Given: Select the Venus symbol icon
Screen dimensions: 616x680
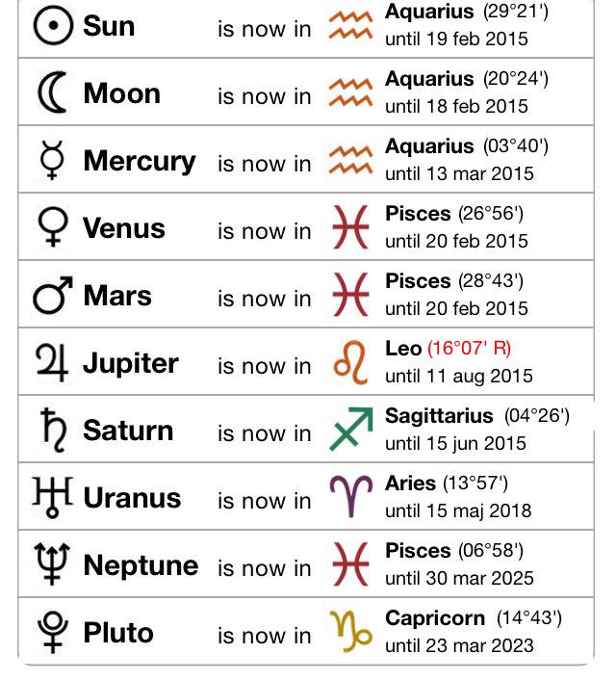Looking at the screenshot, I should (53, 226).
